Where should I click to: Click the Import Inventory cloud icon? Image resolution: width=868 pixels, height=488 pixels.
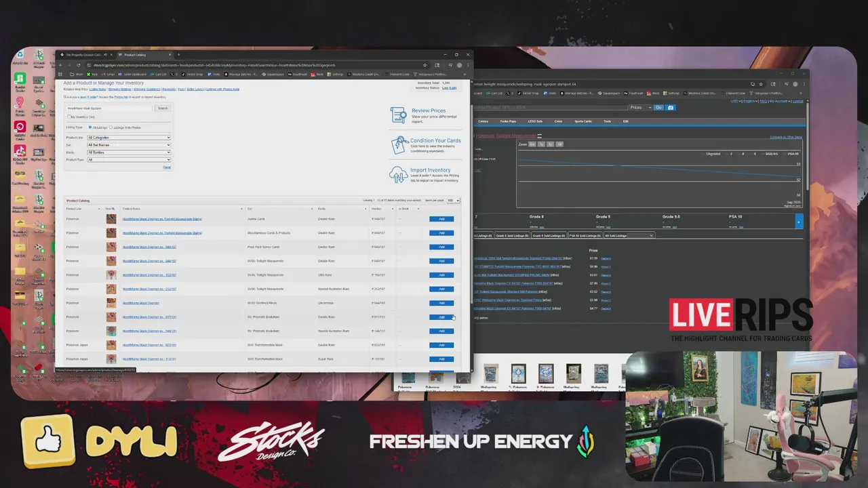pos(398,174)
